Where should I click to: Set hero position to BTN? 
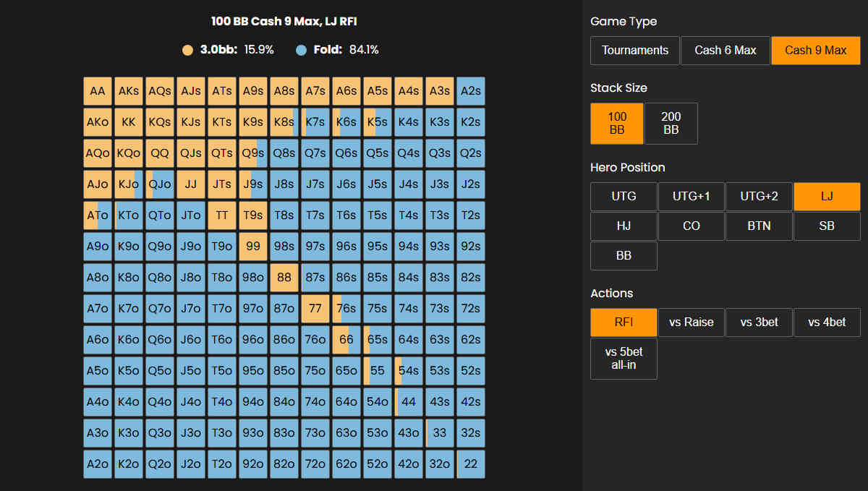(x=759, y=226)
